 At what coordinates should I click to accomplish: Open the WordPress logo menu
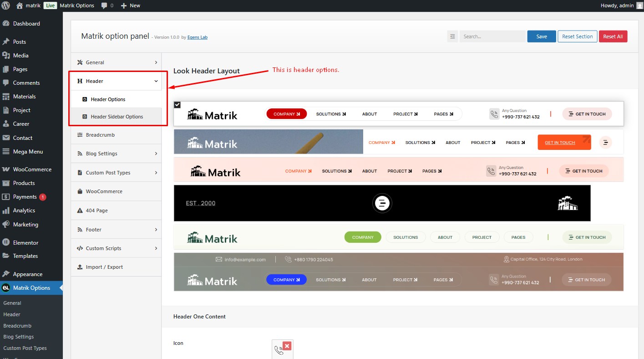tap(5, 5)
